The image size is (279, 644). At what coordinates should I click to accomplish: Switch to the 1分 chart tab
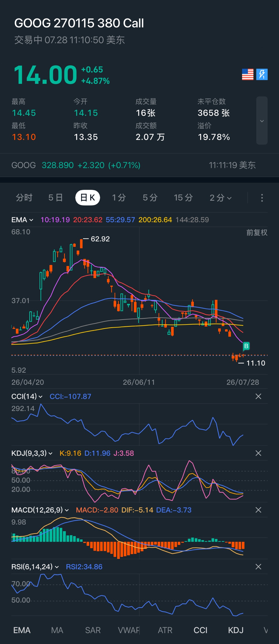pyautogui.click(x=119, y=198)
